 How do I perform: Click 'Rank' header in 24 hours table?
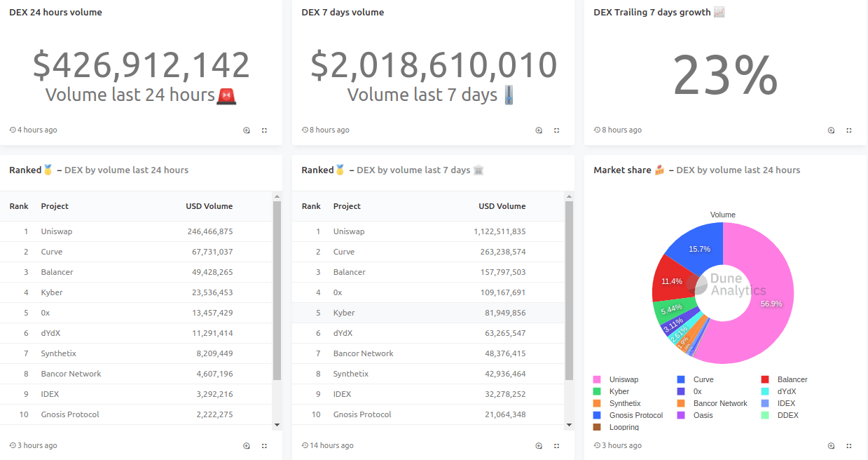pyautogui.click(x=19, y=206)
